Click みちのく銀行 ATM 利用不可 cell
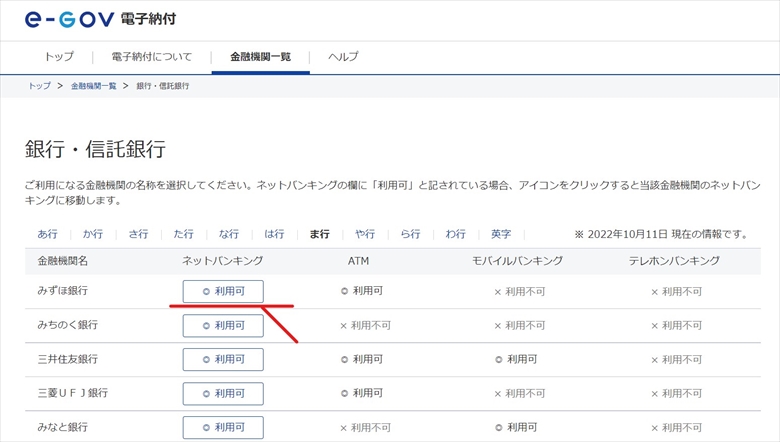Image resolution: width=780 pixels, height=442 pixels. point(365,326)
